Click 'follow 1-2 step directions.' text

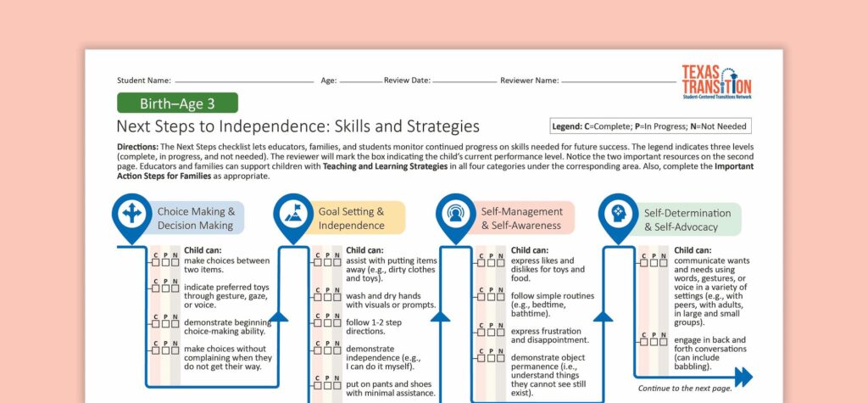[x=374, y=327]
